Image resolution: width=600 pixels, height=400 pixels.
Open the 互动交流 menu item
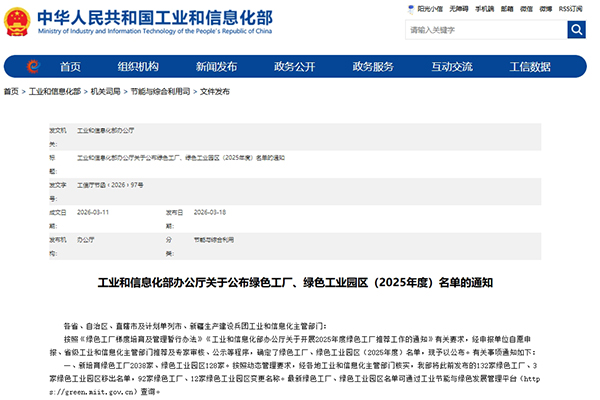[452, 67]
